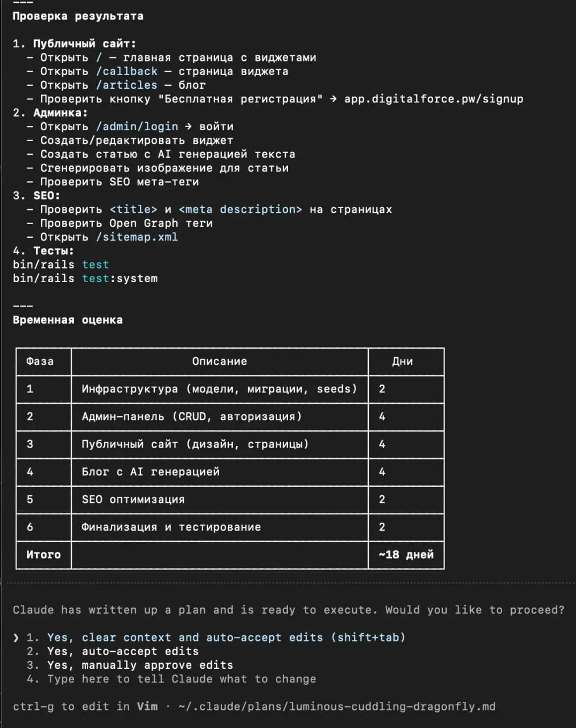Click the "~18 дней" total cell
This screenshot has height=728, width=576.
406,554
